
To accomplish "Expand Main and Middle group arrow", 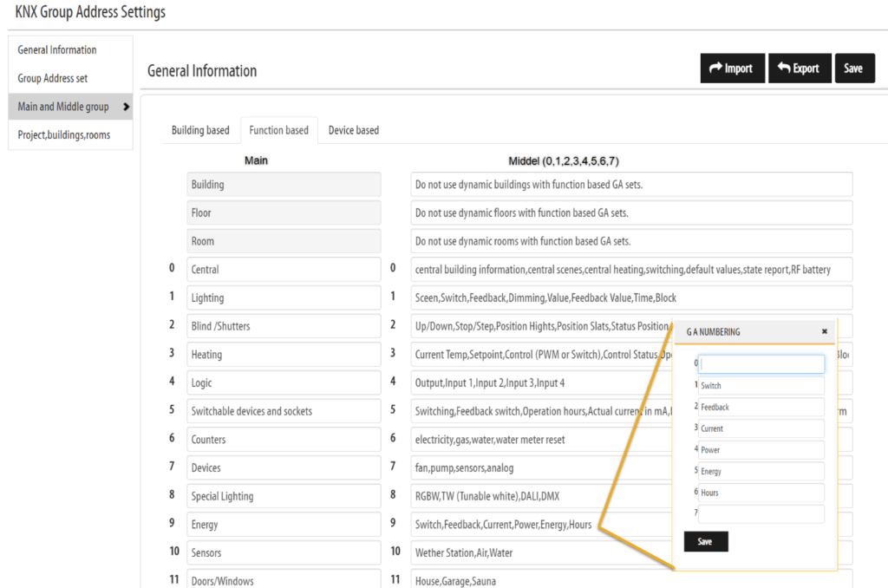I will 127,107.
